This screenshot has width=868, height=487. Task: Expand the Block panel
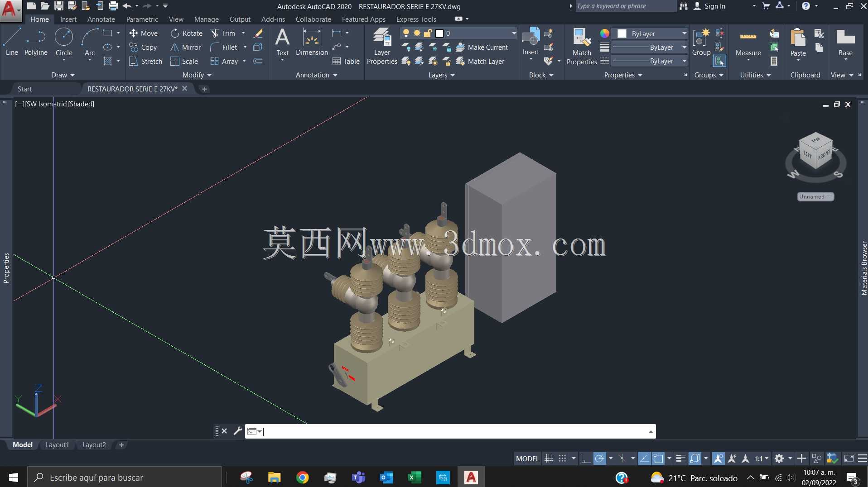(541, 75)
